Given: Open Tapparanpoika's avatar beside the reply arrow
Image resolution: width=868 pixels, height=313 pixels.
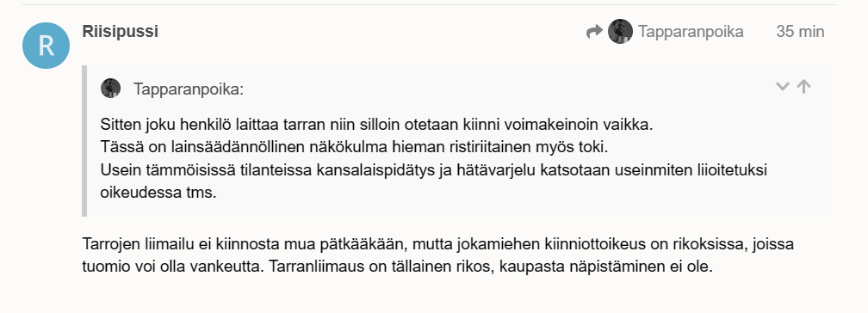Looking at the screenshot, I should pos(620,32).
